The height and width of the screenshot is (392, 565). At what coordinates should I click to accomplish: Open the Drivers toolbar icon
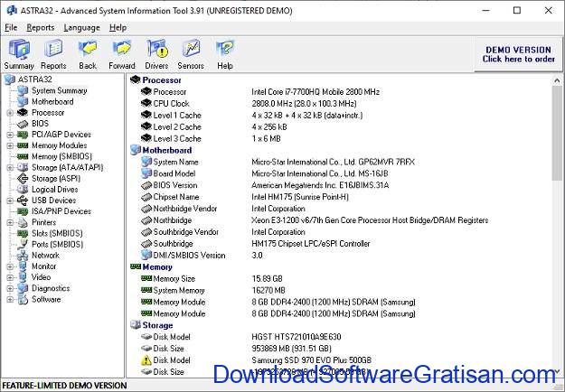156,54
